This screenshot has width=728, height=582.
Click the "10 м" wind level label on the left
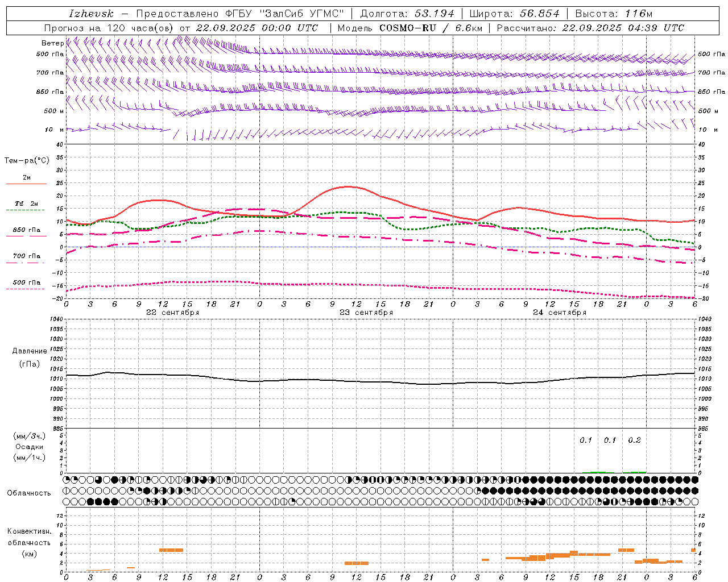point(55,130)
